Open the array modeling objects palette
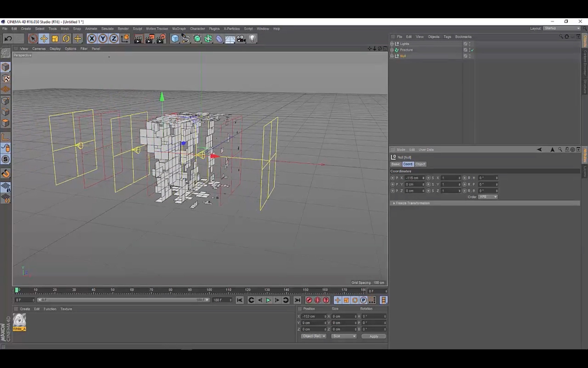 [x=208, y=38]
